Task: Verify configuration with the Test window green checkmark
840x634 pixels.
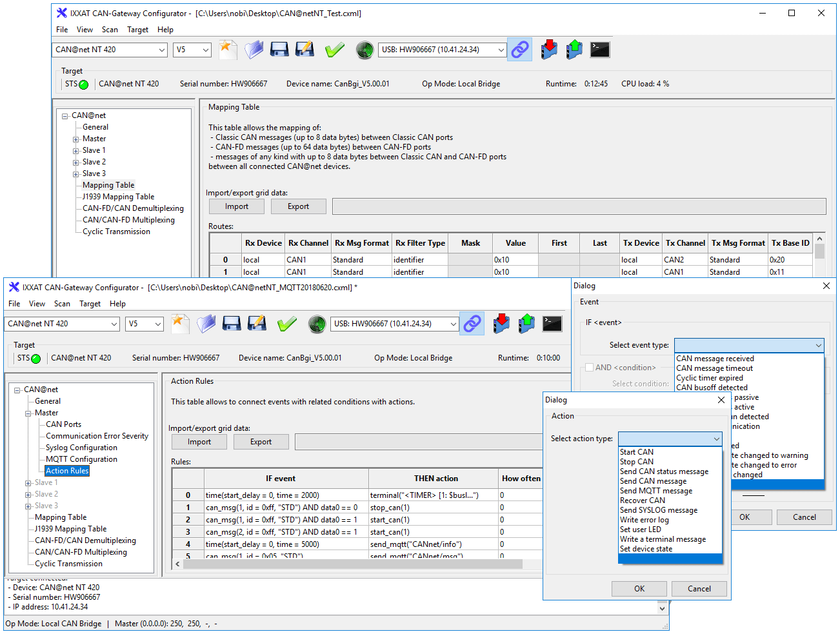Action: 335,49
